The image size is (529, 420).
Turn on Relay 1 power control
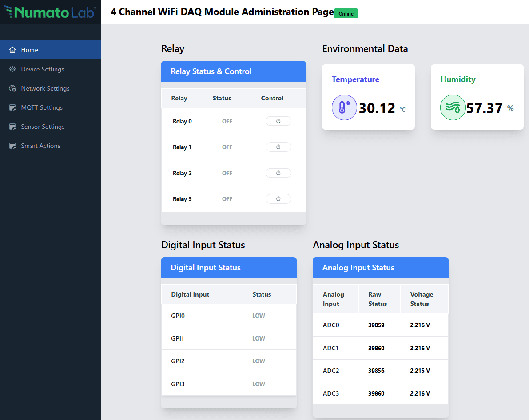pos(278,147)
